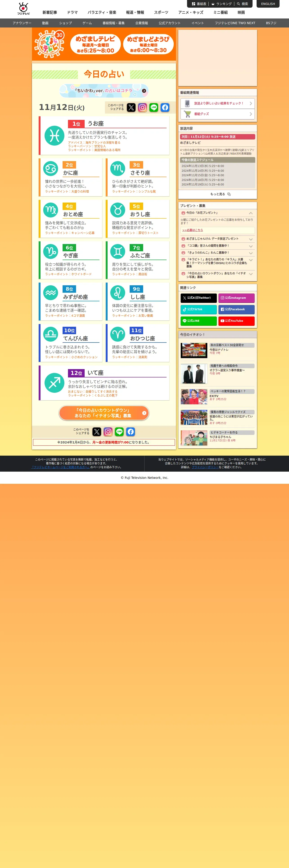Click the Gemini ふたご座 zodiac icon

coord(118,251)
